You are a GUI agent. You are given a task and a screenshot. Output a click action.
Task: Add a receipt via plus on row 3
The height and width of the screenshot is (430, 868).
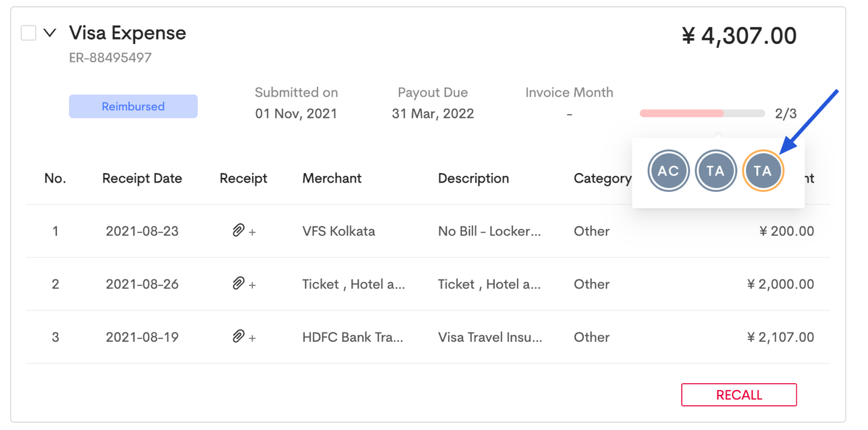tap(253, 338)
